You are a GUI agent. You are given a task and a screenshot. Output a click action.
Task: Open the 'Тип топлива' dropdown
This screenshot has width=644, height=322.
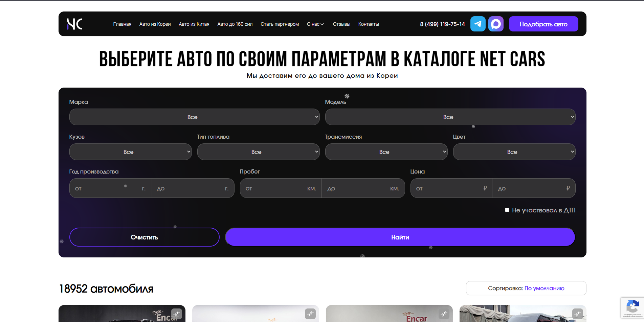pos(258,152)
